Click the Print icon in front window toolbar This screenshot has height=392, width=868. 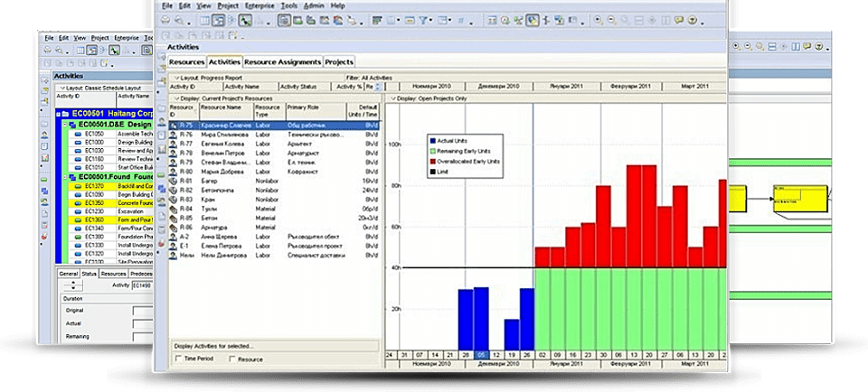pos(165,21)
